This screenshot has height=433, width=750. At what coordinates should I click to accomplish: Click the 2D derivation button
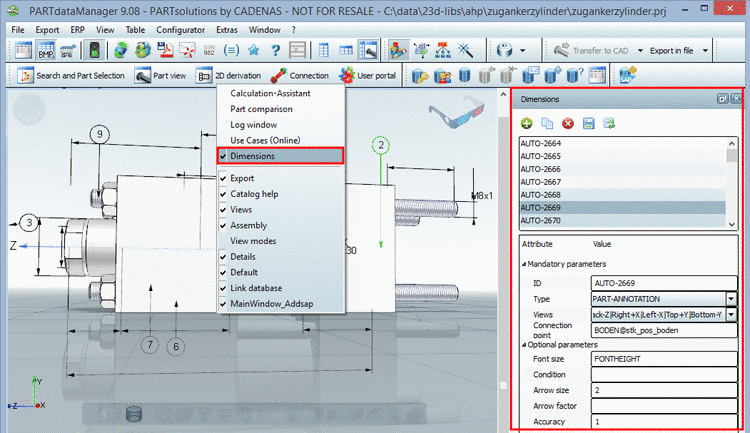(x=229, y=76)
